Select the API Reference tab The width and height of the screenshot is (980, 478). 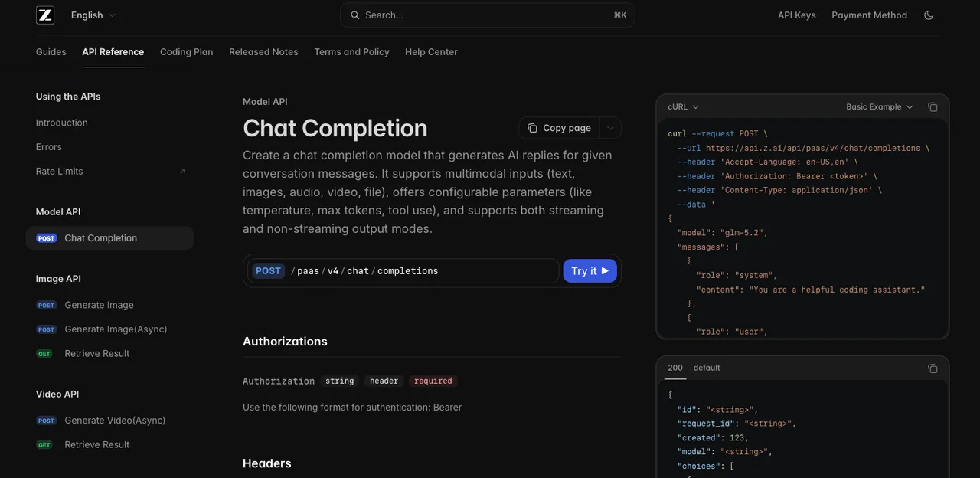pos(113,52)
